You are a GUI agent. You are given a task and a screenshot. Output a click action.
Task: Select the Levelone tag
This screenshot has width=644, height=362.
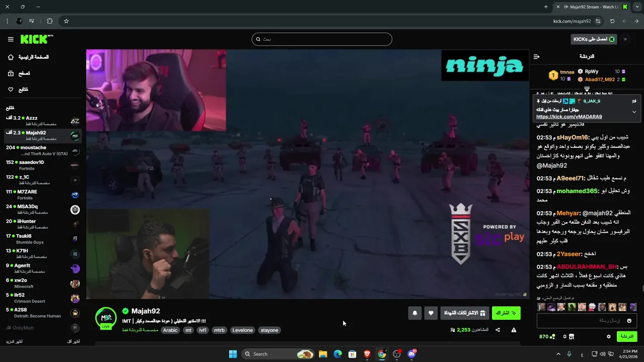243,330
